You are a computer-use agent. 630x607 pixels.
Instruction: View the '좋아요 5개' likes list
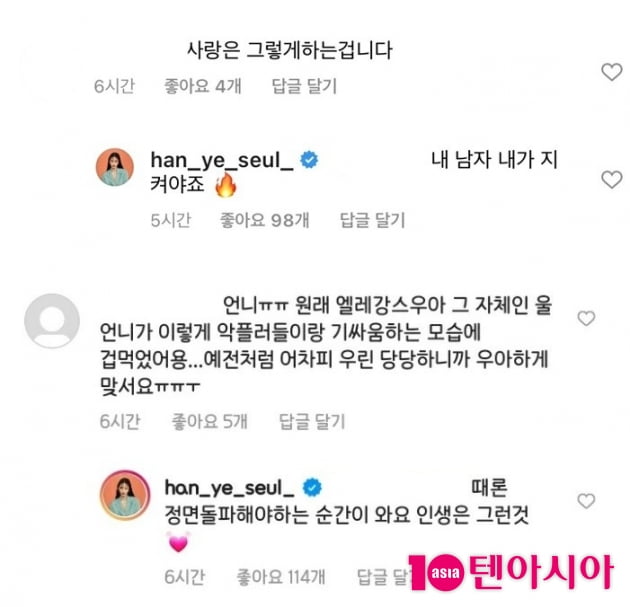210,421
